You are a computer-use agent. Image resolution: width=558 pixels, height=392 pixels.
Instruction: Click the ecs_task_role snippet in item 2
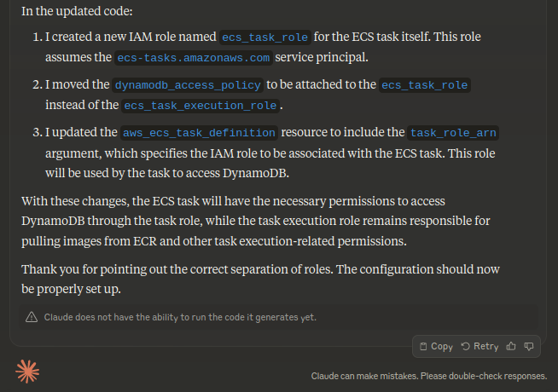pos(425,85)
